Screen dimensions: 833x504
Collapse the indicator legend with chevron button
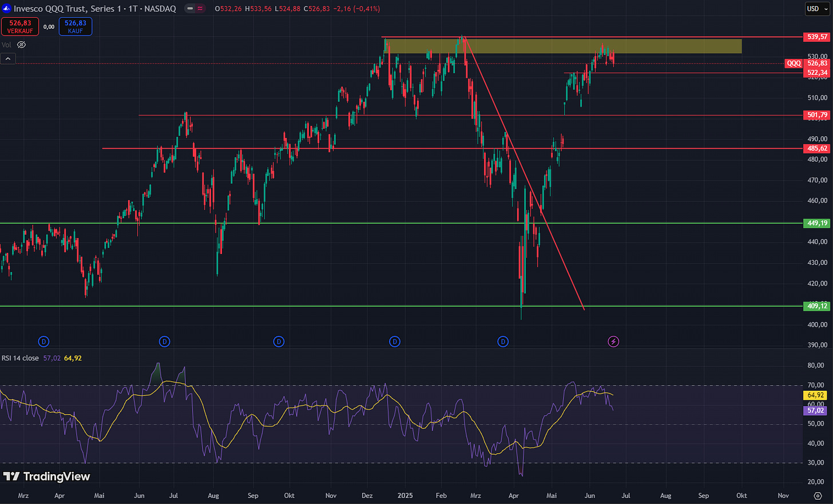click(7, 58)
